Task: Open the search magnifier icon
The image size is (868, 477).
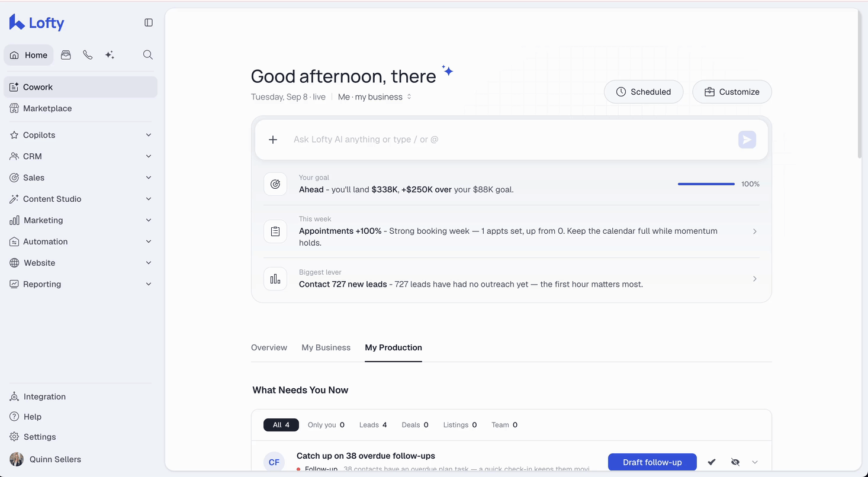Action: [148, 55]
